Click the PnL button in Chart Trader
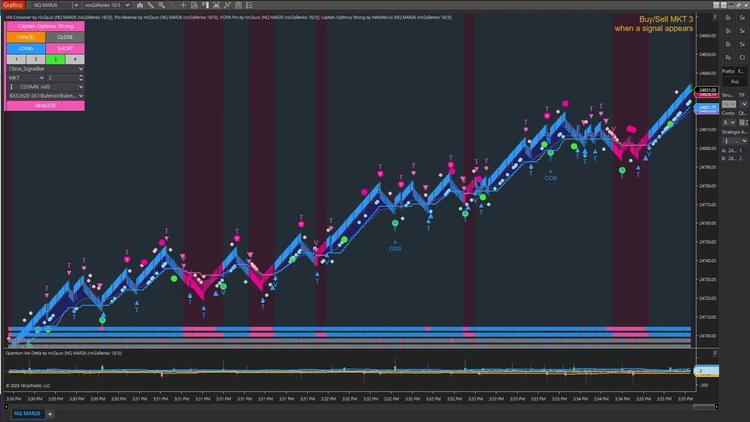 [x=735, y=82]
